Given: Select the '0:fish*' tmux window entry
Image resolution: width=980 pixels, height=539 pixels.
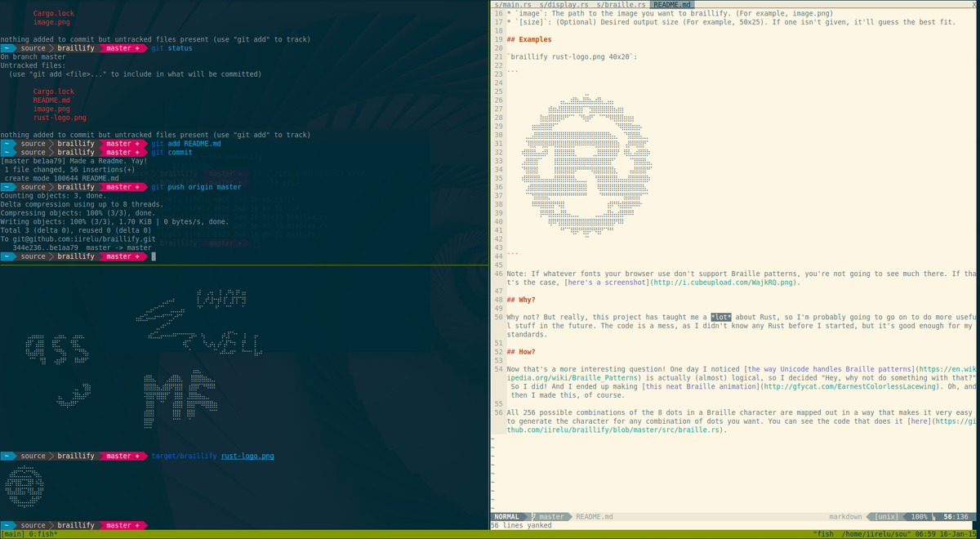Looking at the screenshot, I should tap(44, 534).
